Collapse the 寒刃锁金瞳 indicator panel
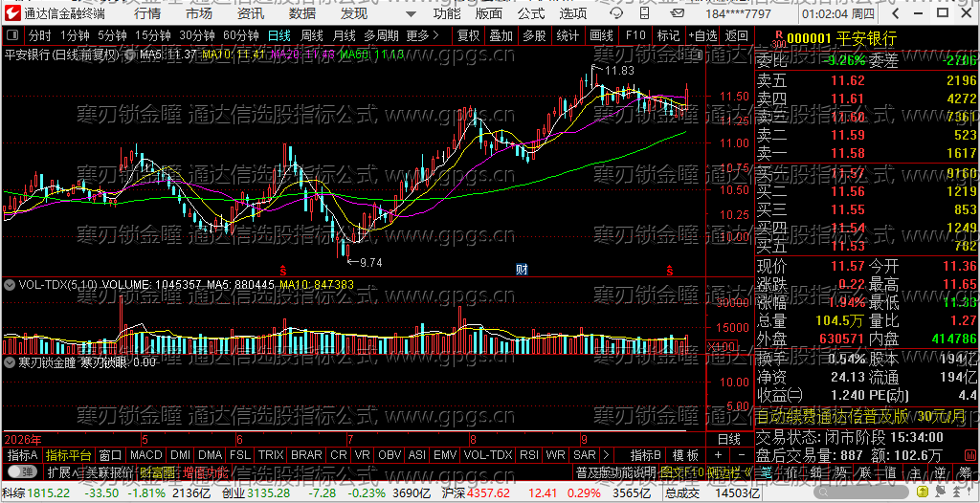 10,361
